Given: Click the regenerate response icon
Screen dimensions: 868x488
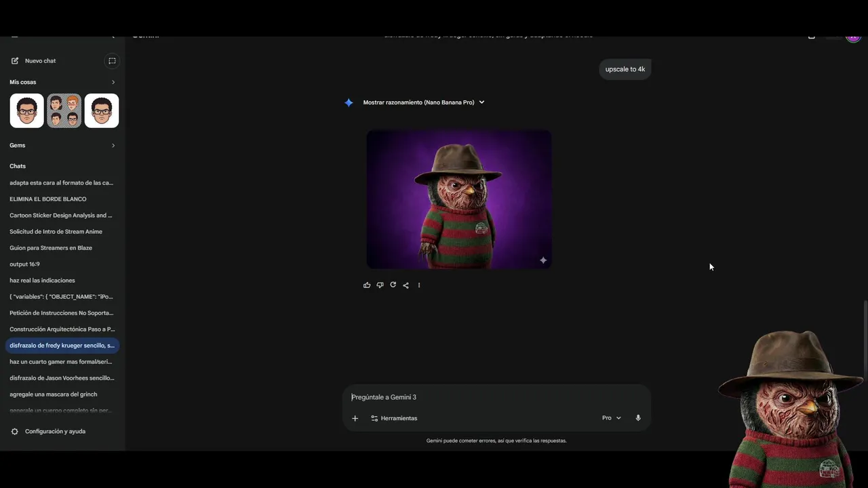Looking at the screenshot, I should click(x=393, y=285).
